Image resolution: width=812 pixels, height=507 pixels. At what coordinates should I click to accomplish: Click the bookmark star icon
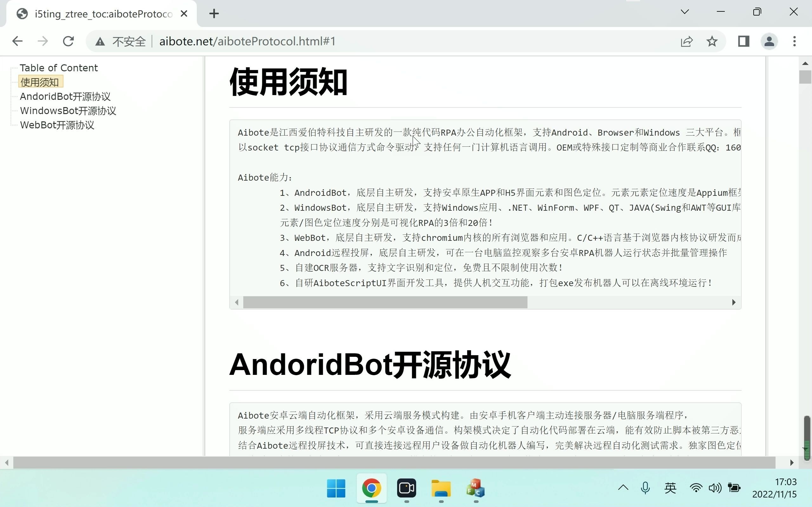[x=712, y=42]
